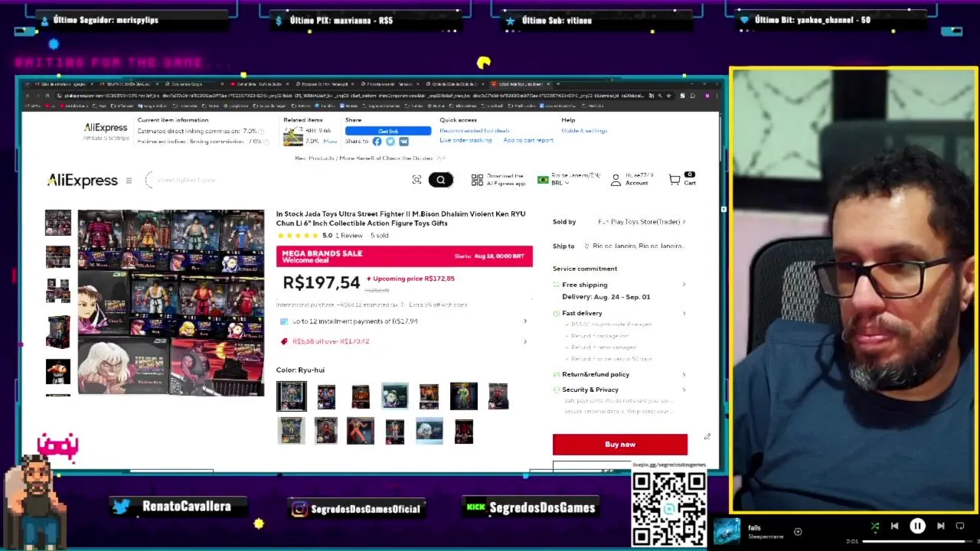This screenshot has height=551, width=980.
Task: Select the first color variant in second row
Action: pos(292,431)
